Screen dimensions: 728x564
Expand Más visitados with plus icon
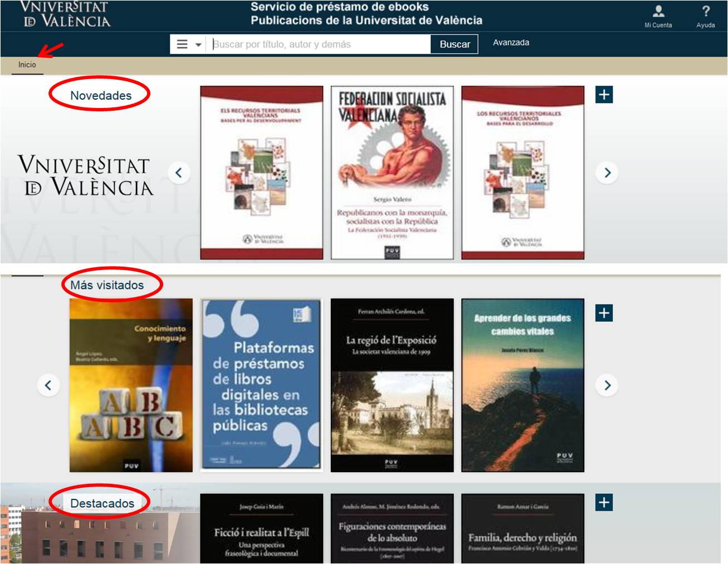(604, 313)
